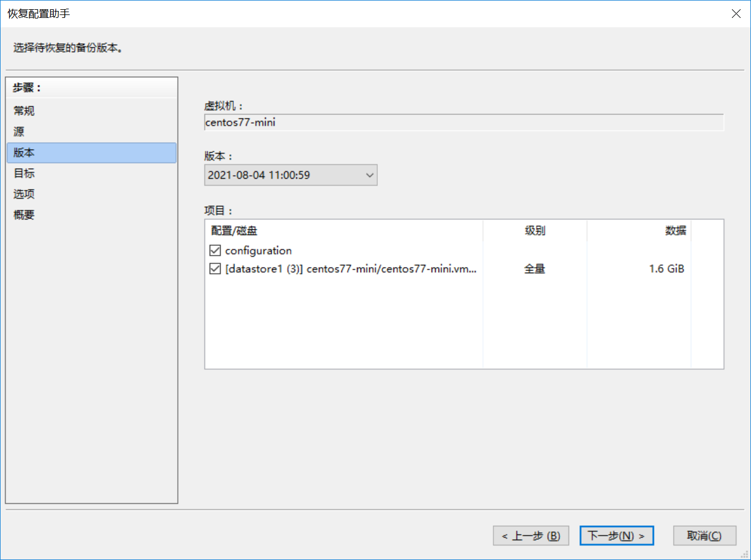Click the 级别 column header
751x560 pixels.
[534, 231]
